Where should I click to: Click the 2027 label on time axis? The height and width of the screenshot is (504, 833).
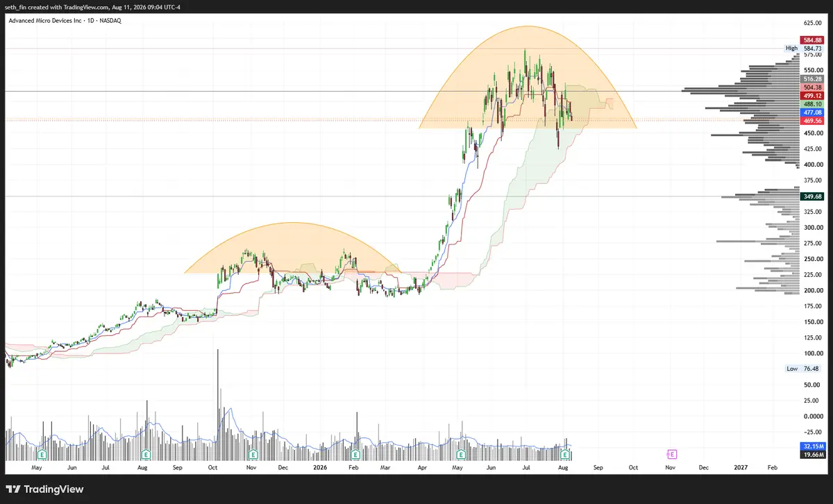[740, 468]
